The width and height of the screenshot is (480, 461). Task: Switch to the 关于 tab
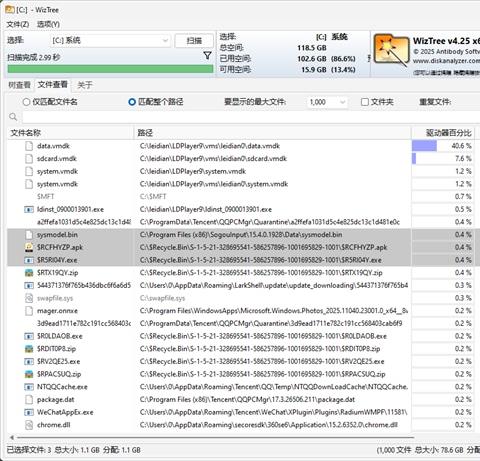pyautogui.click(x=85, y=85)
